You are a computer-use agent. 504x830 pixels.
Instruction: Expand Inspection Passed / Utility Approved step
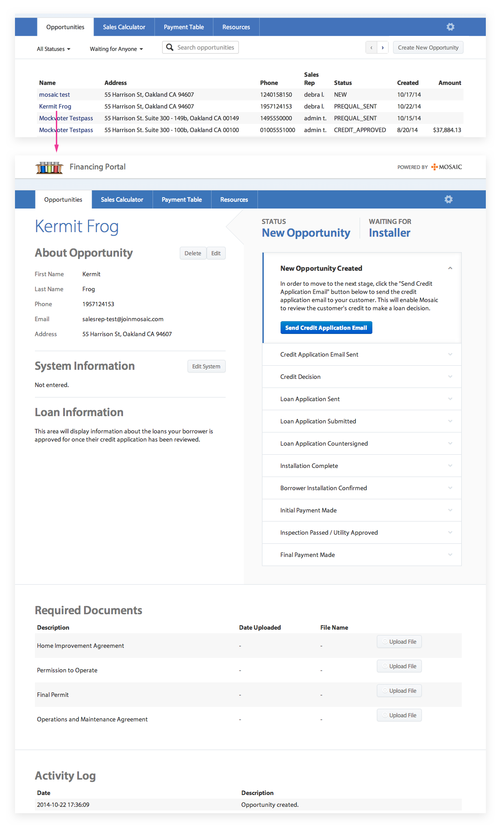click(450, 532)
